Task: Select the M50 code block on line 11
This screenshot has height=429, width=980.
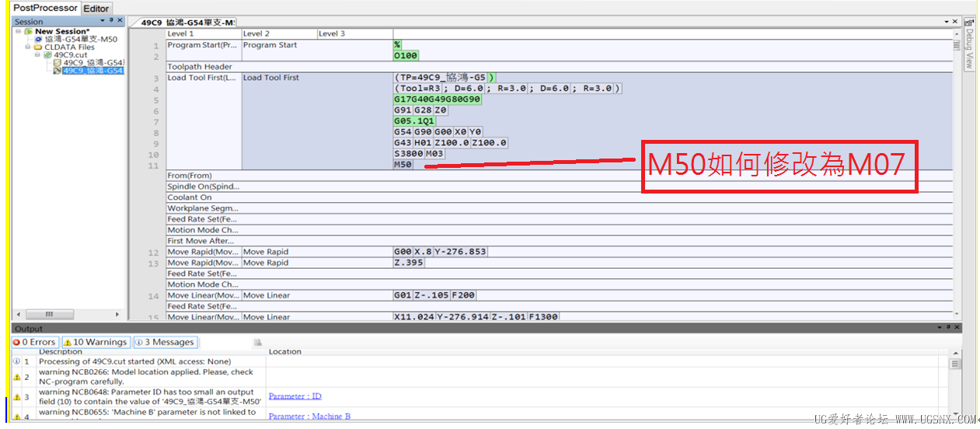Action: pos(403,165)
